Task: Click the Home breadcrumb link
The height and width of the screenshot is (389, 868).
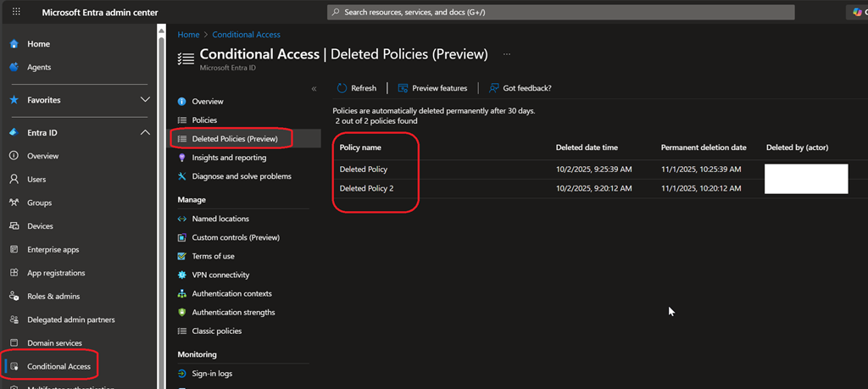Action: tap(188, 35)
